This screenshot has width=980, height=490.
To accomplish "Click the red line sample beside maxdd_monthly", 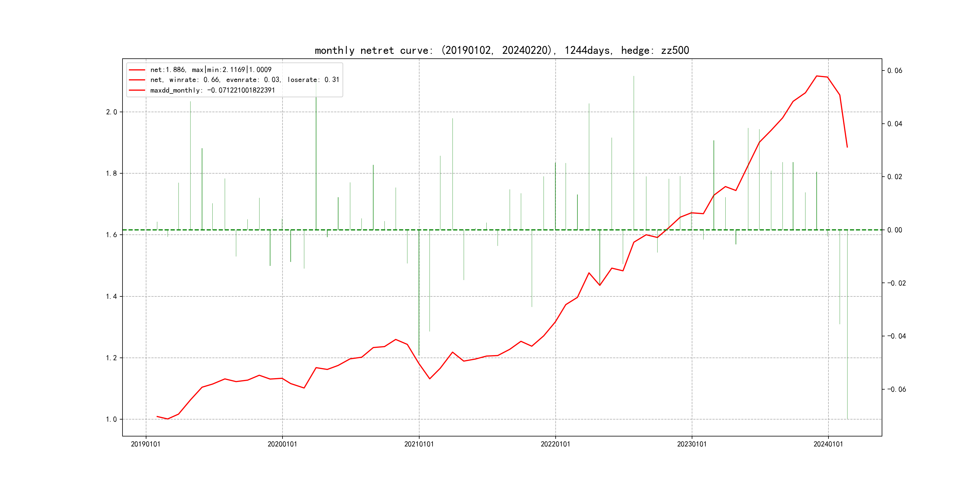I will [x=137, y=90].
